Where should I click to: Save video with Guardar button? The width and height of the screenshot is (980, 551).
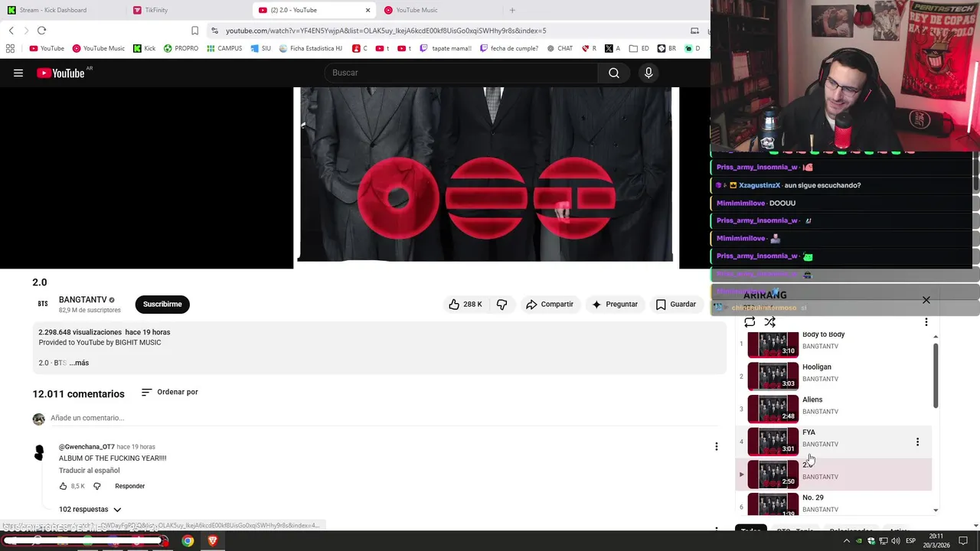pyautogui.click(x=676, y=304)
